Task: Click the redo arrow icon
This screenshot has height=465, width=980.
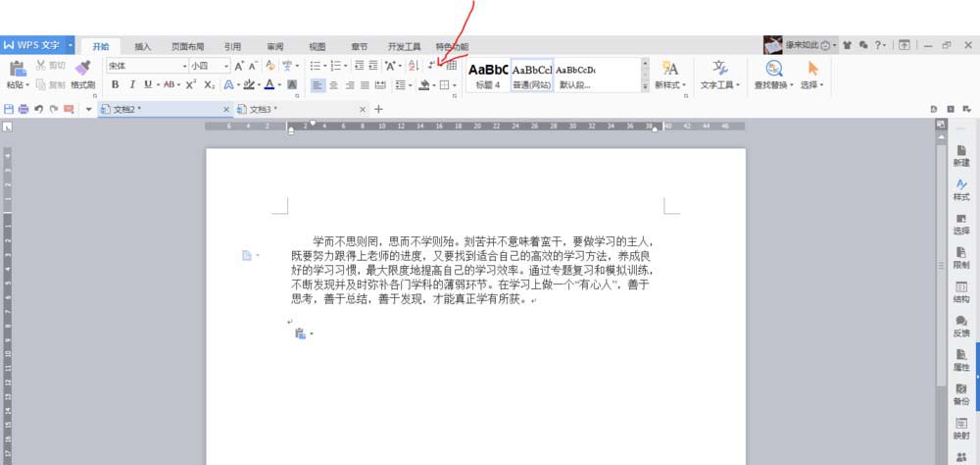Action: 54,110
